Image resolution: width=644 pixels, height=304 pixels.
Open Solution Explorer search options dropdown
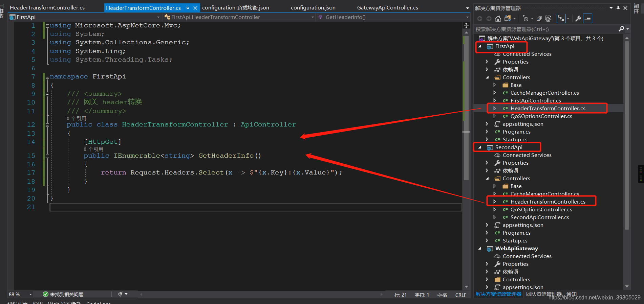(x=627, y=29)
